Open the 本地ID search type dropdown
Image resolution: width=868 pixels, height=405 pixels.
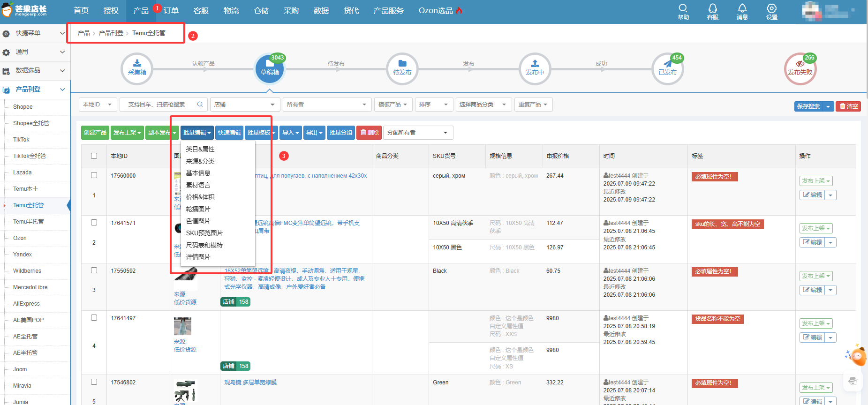point(98,105)
